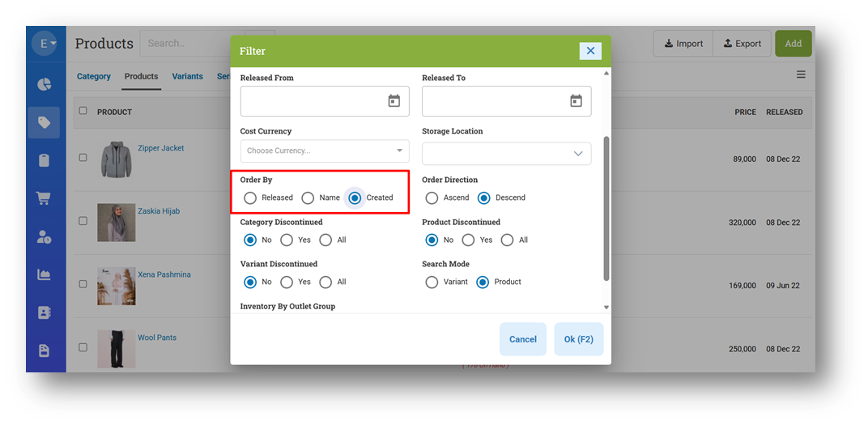Set Category Discontinued to Yes
This screenshot has width=868, height=425.
click(x=286, y=240)
